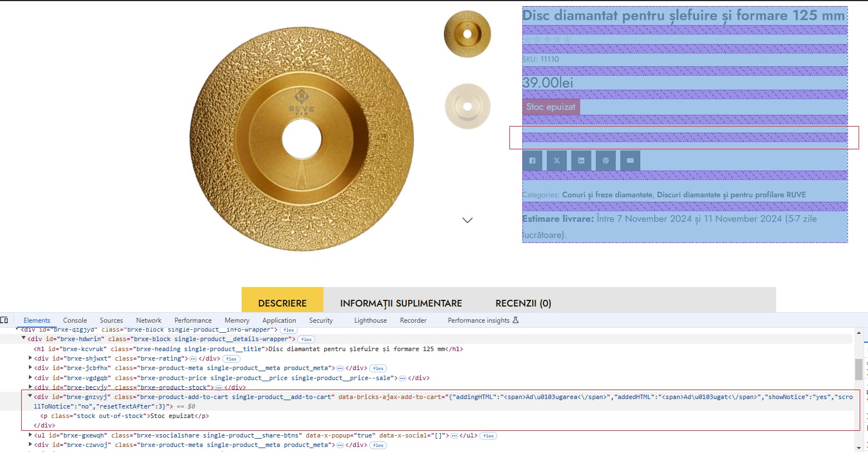Screen dimensions: 868x452
Task: Expand the brxe-jcbfhx product-meta node
Action: (x=31, y=367)
